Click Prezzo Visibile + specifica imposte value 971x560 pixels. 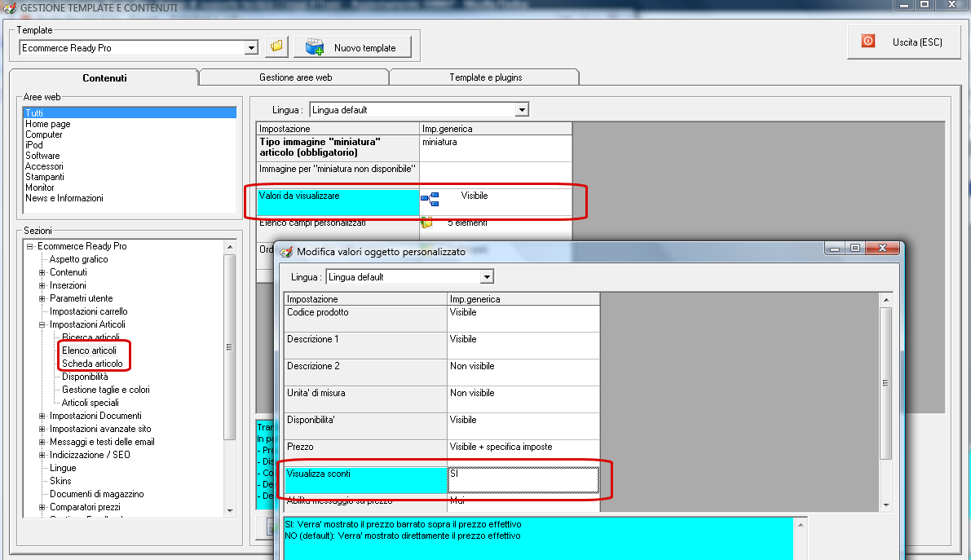point(523,453)
